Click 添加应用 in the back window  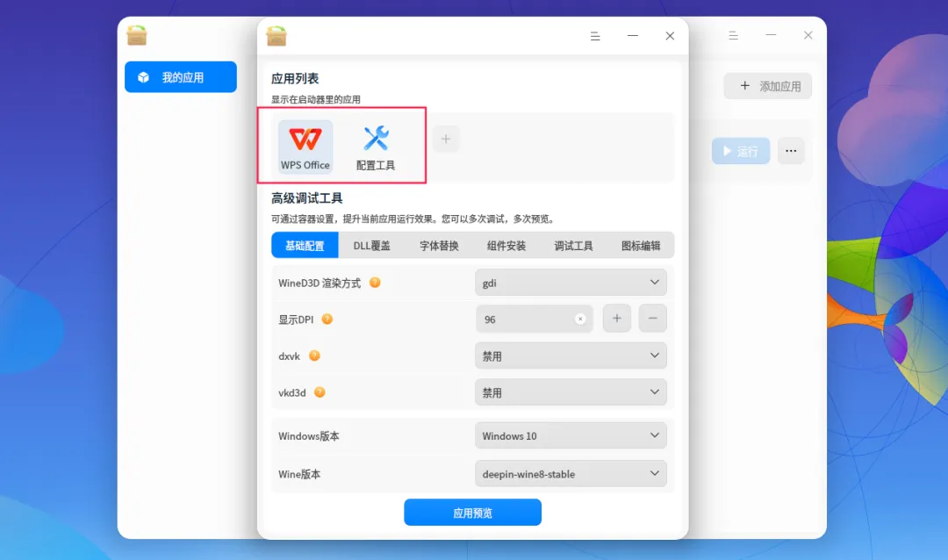click(x=768, y=86)
